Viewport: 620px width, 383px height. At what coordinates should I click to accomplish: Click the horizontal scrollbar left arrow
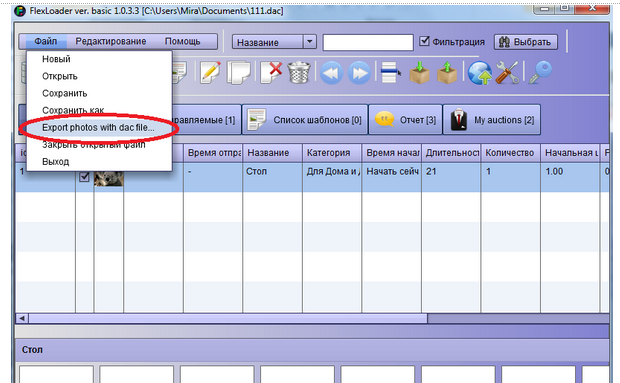(22, 318)
